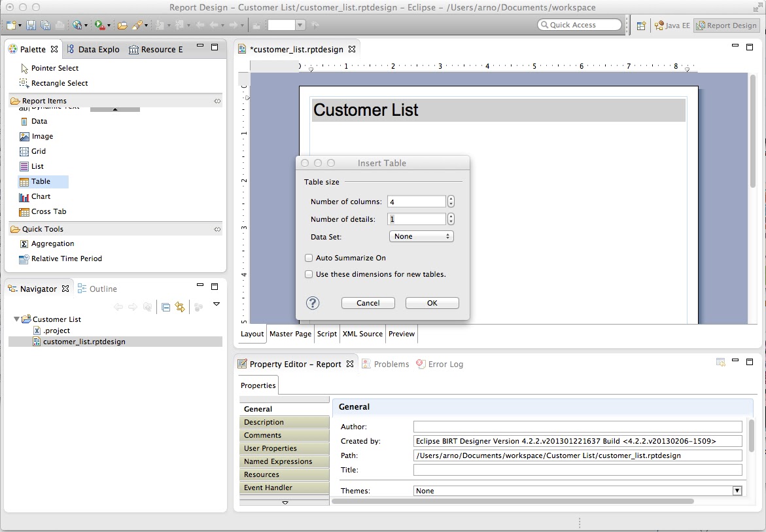Pick the Table report item
The image size is (766, 532).
pos(43,181)
